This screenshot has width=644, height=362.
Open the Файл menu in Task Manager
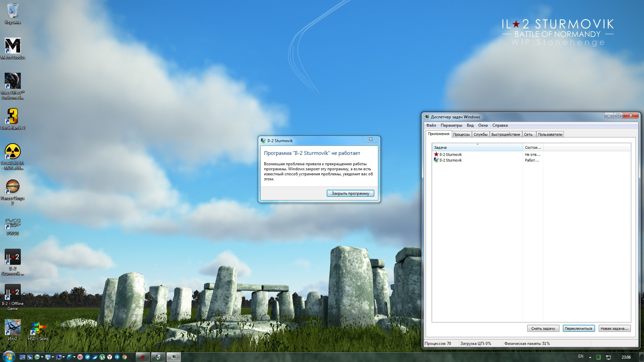click(x=431, y=125)
